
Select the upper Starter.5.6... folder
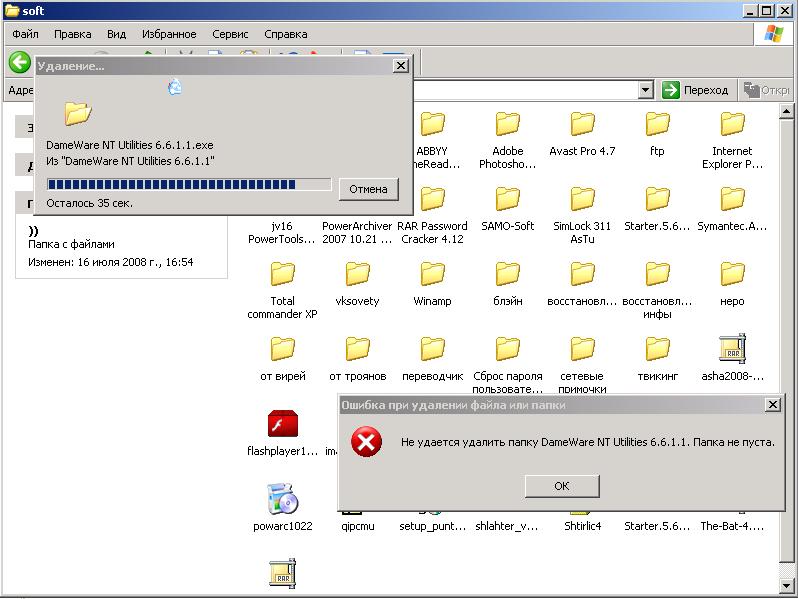tap(657, 199)
